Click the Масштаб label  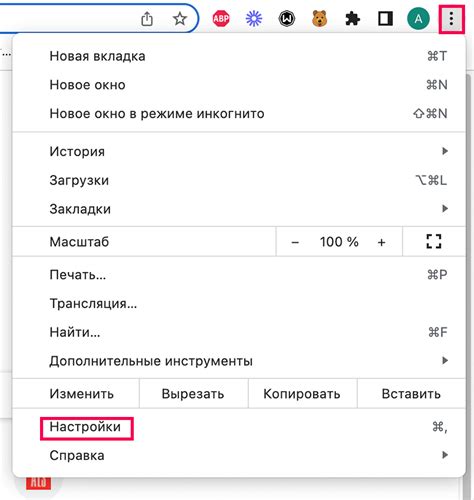pos(79,242)
